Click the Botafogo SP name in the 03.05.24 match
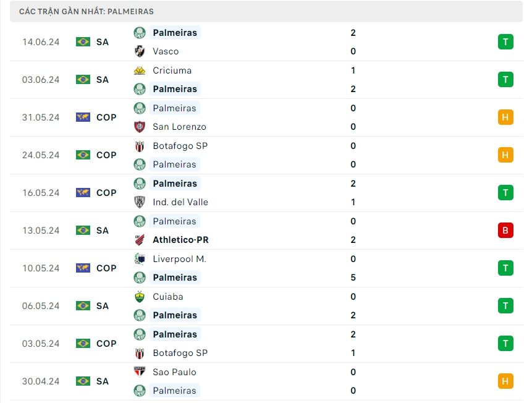Viewport: 532px width, 403px height. point(180,353)
